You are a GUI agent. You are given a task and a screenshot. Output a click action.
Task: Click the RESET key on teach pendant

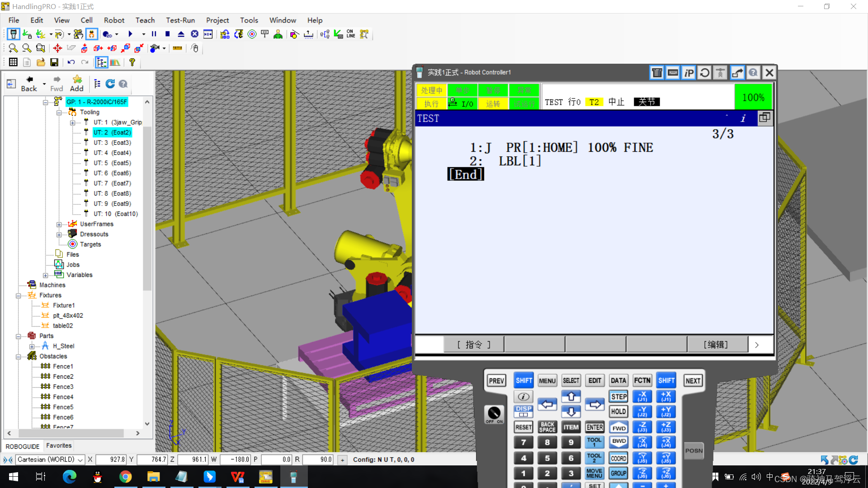tap(524, 427)
